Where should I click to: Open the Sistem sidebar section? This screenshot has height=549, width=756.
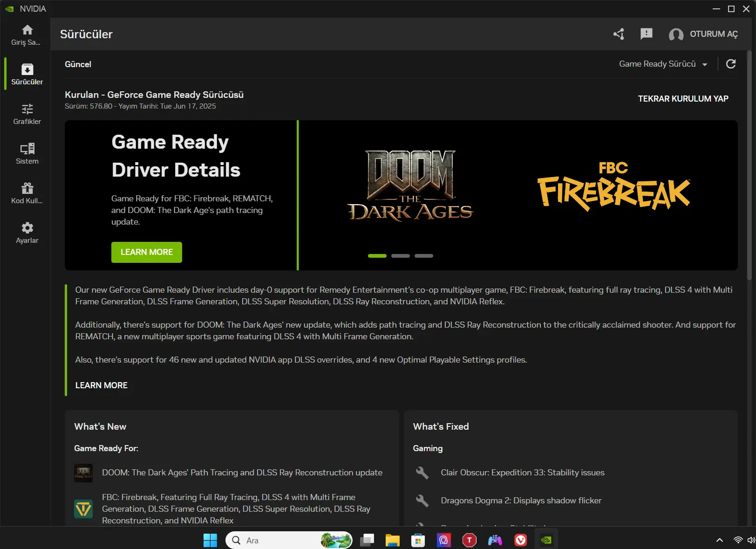(x=27, y=154)
